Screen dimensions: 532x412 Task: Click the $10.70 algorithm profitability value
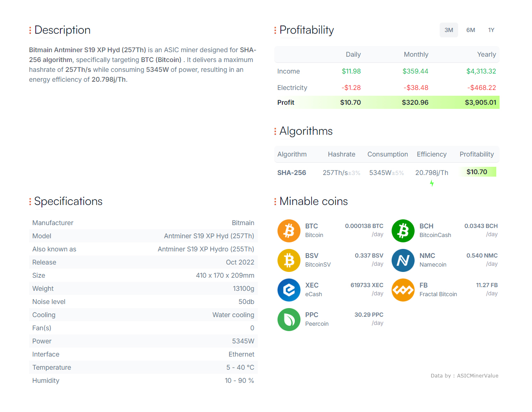point(477,172)
